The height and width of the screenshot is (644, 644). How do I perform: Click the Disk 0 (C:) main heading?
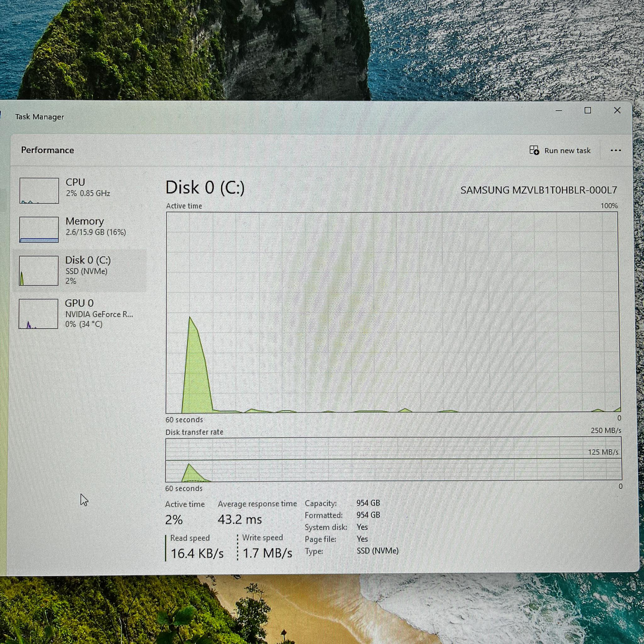(205, 187)
